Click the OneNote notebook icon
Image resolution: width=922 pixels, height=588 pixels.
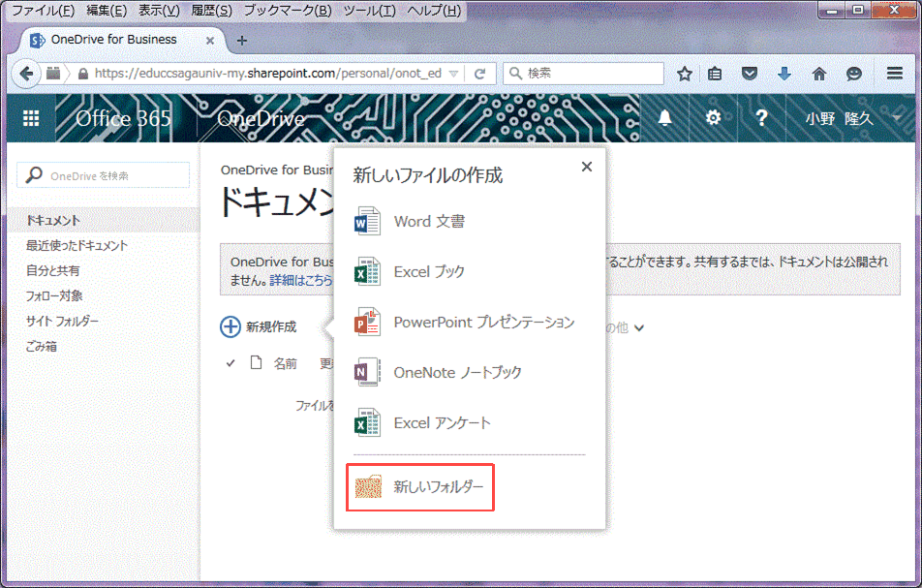point(367,372)
